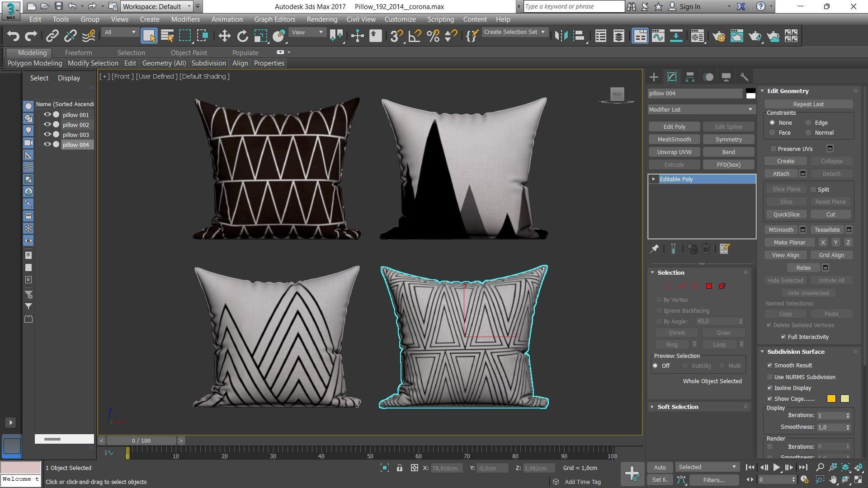868x488 pixels.
Task: Open the Modifiers menu
Action: 185,19
